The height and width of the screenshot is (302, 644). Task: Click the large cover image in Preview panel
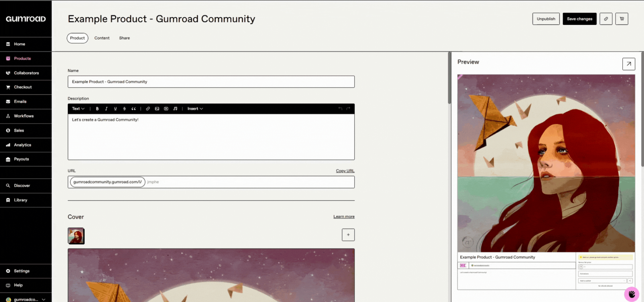click(546, 163)
